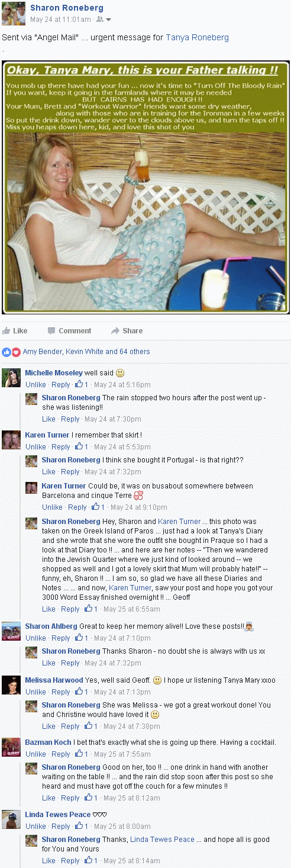
Task: Unlike Michelle Moseley's comment
Action: pos(35,385)
